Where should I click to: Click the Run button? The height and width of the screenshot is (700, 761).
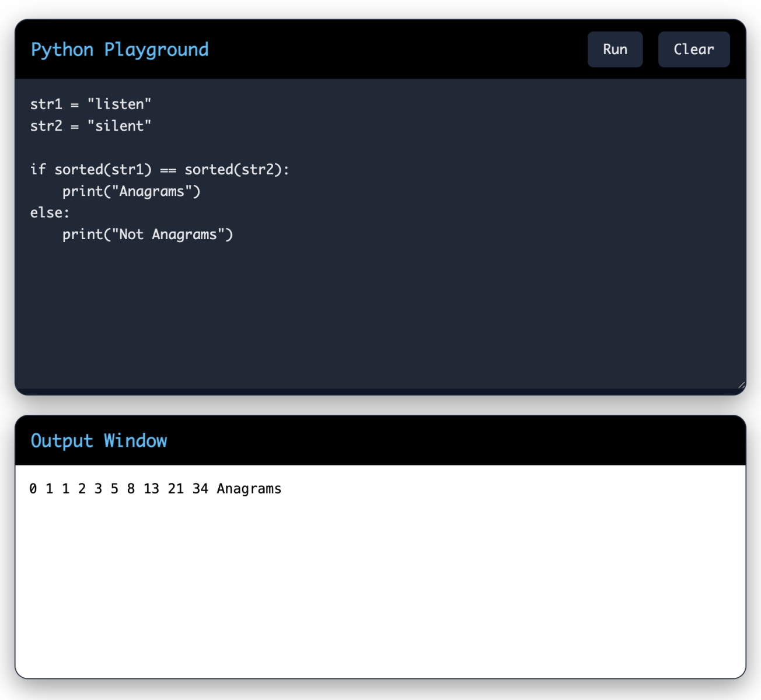615,50
